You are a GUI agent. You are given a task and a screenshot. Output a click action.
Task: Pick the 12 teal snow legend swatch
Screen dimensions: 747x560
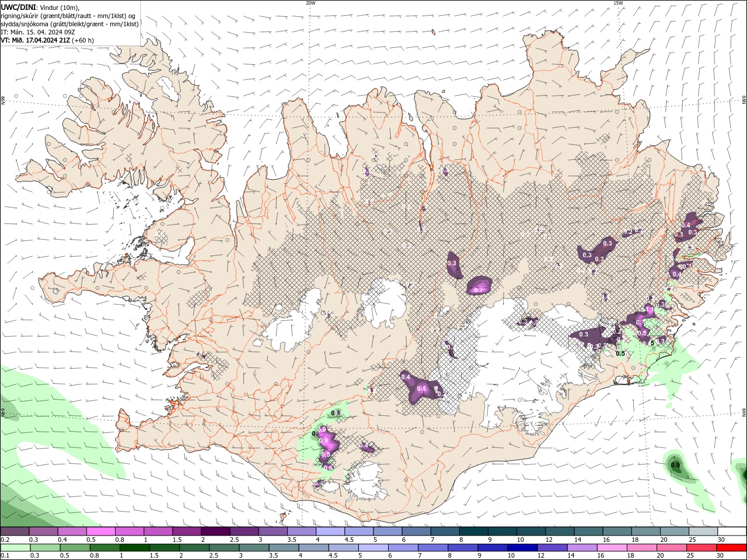560,531
